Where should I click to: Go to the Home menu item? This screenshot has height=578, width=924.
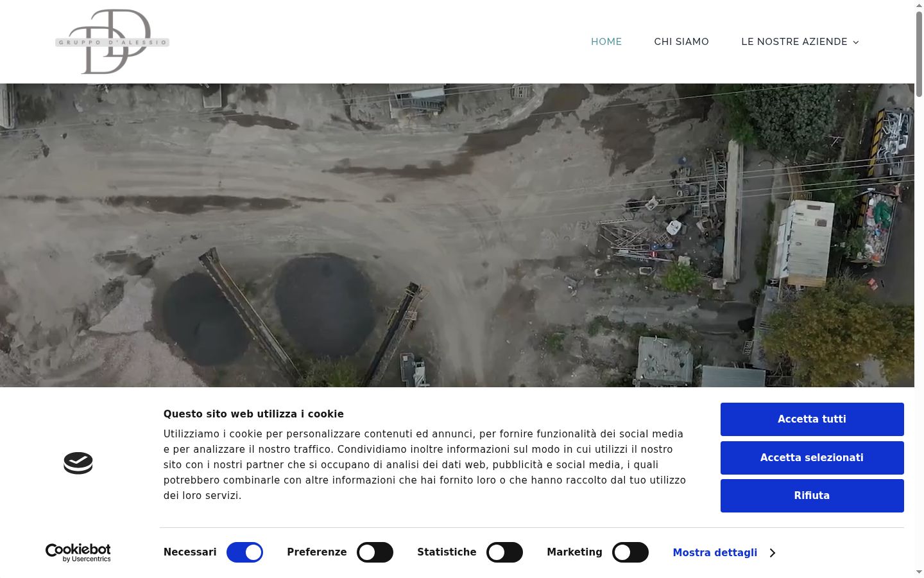606,42
